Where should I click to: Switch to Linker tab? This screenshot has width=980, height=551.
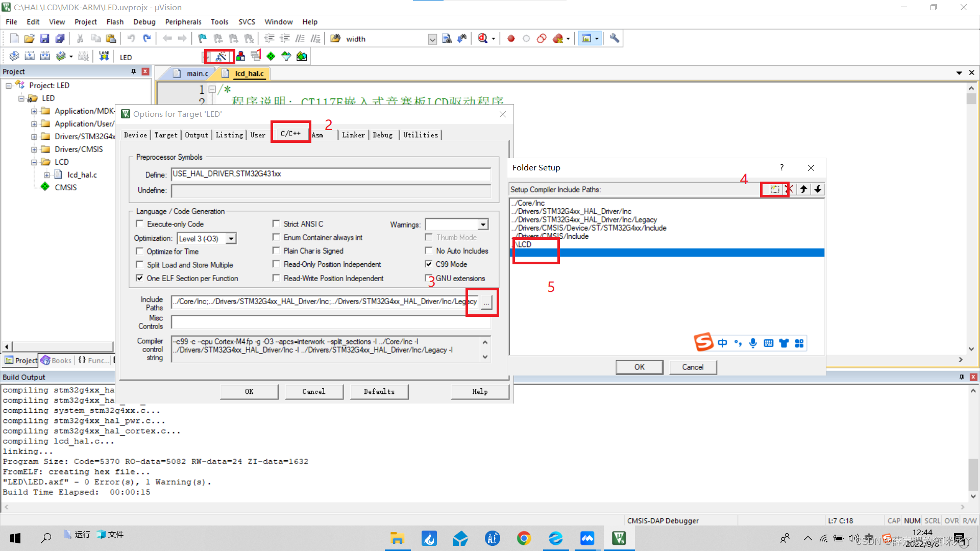[353, 135]
